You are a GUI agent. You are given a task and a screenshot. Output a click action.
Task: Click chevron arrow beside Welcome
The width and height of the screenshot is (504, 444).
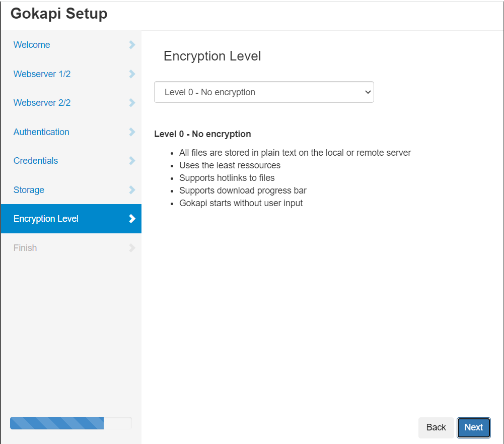click(132, 45)
